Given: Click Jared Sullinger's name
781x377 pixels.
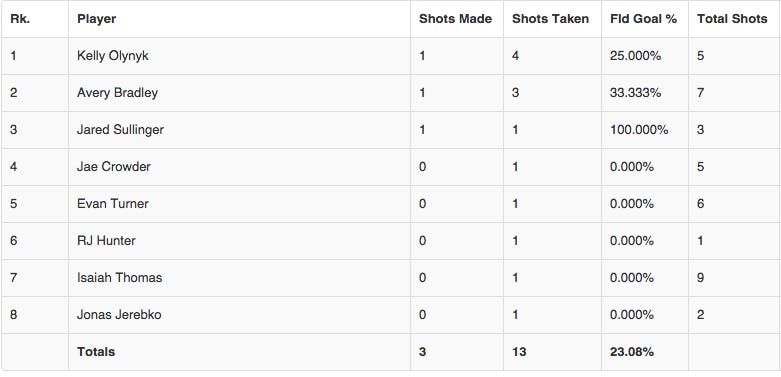Looking at the screenshot, I should click(121, 129).
